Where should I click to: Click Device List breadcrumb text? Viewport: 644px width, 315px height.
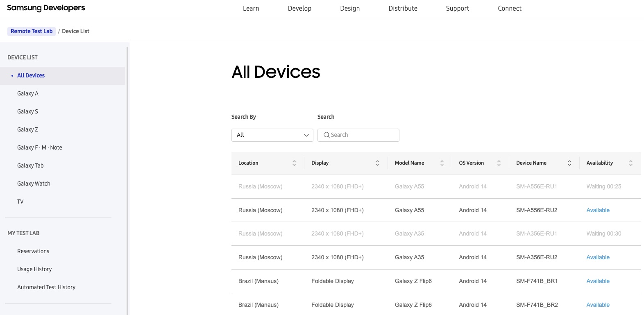[76, 32]
